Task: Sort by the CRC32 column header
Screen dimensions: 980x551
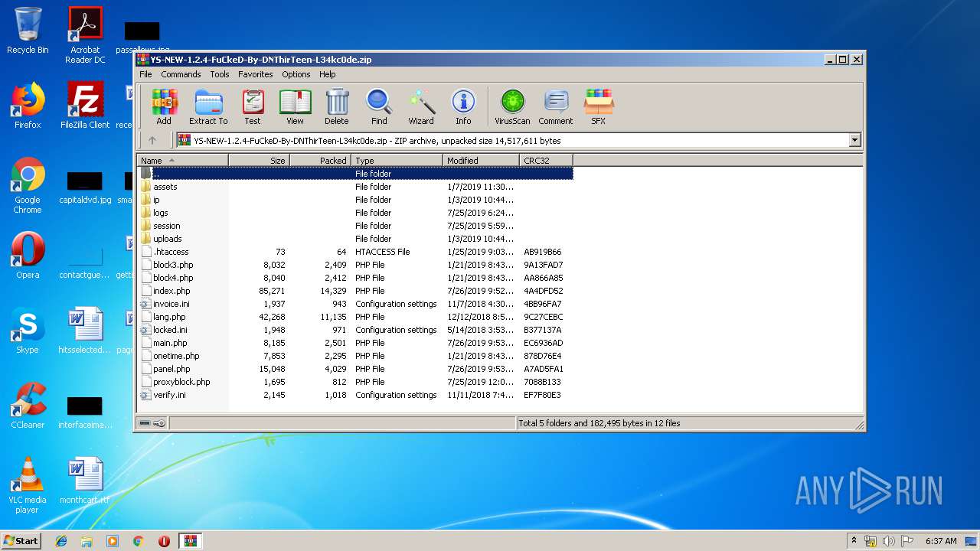Action: (x=546, y=161)
